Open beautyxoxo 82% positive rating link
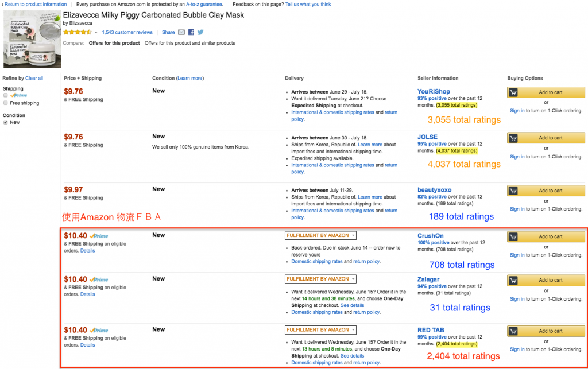This screenshot has width=588, height=369. pyautogui.click(x=432, y=197)
